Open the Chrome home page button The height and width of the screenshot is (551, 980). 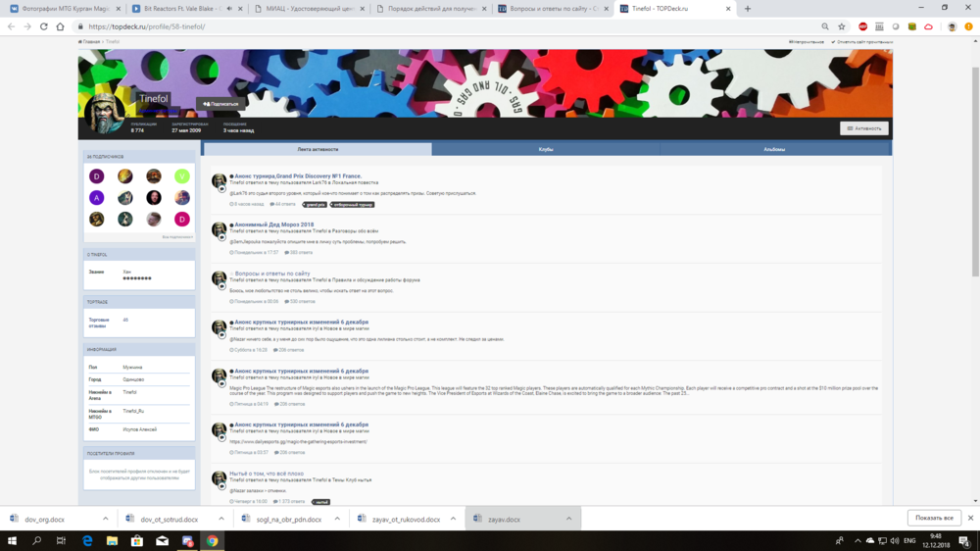point(60,26)
